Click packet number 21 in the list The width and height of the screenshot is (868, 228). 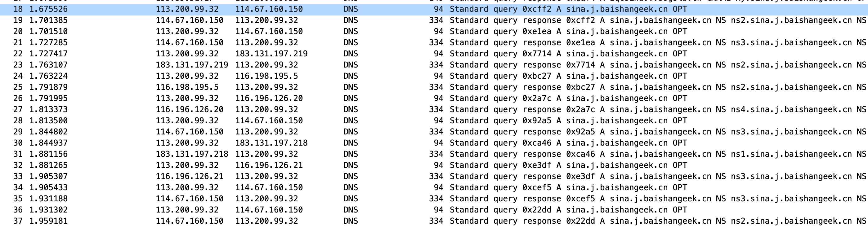(18, 43)
